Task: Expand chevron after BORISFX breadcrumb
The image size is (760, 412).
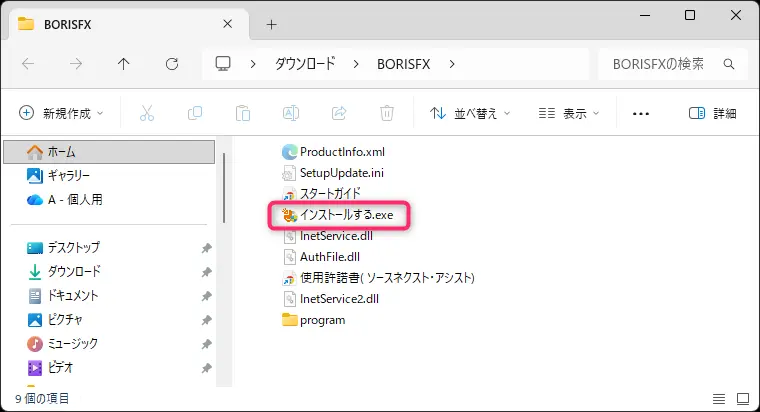Action: tap(452, 64)
